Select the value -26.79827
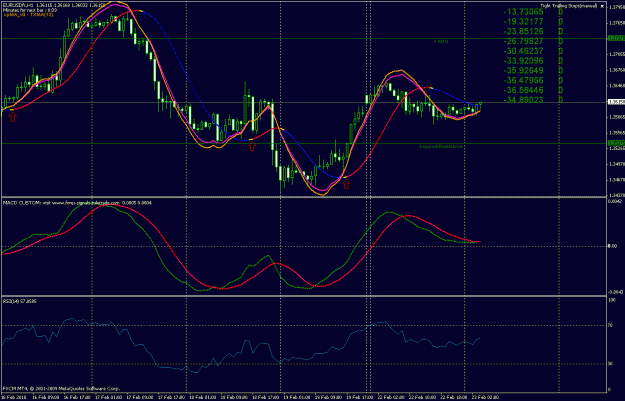 pyautogui.click(x=523, y=41)
